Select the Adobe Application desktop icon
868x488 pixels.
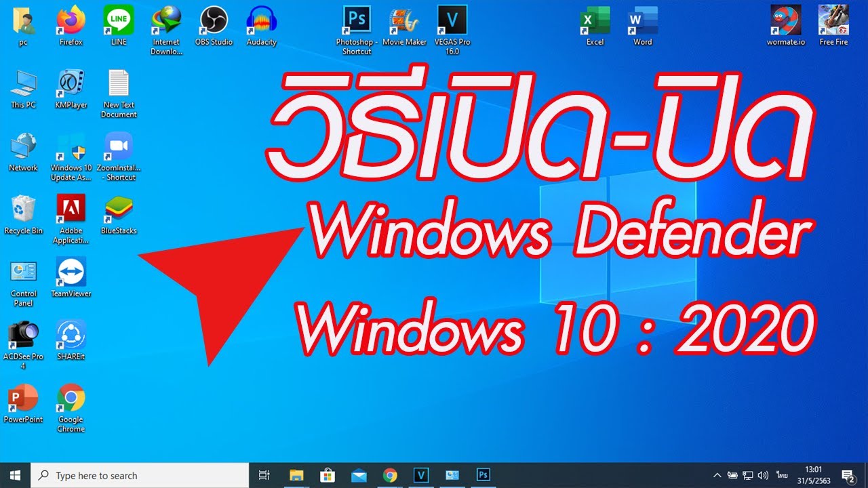(x=71, y=220)
